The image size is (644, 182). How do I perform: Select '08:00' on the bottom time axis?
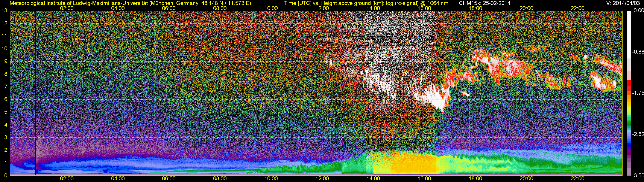click(x=220, y=179)
